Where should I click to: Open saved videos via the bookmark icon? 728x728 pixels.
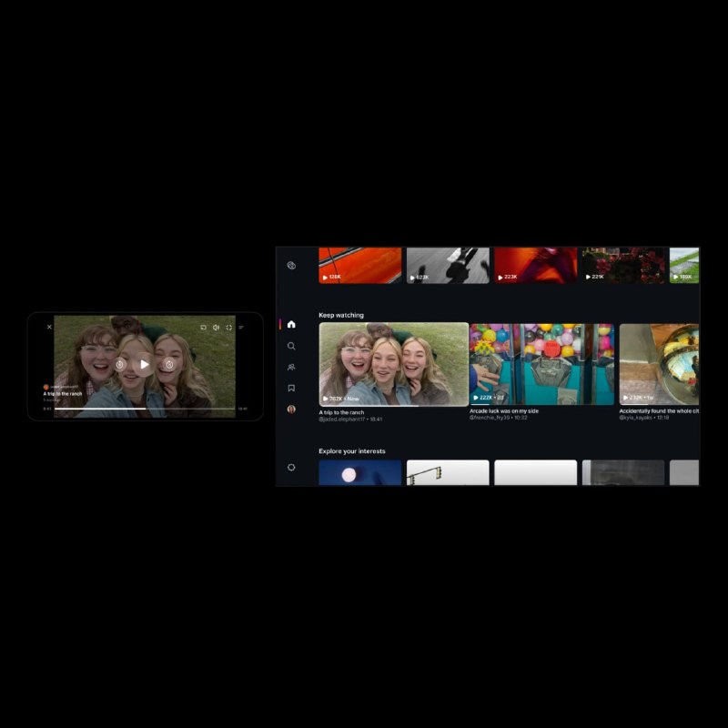[x=291, y=388]
